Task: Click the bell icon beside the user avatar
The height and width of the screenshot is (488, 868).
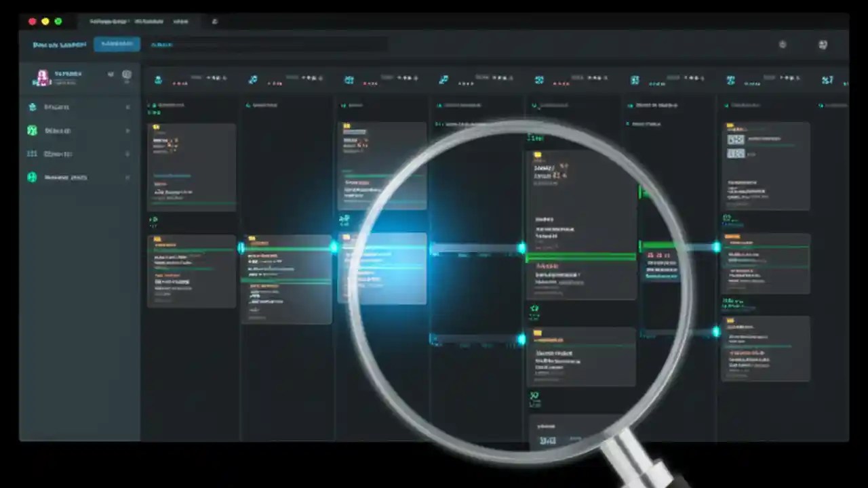Action: click(111, 75)
